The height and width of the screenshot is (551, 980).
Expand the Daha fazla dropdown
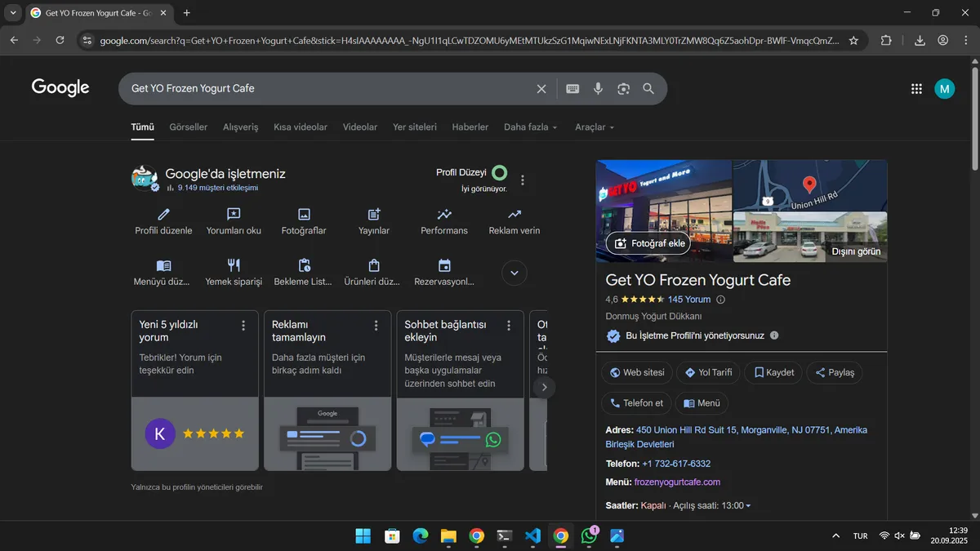[530, 127]
